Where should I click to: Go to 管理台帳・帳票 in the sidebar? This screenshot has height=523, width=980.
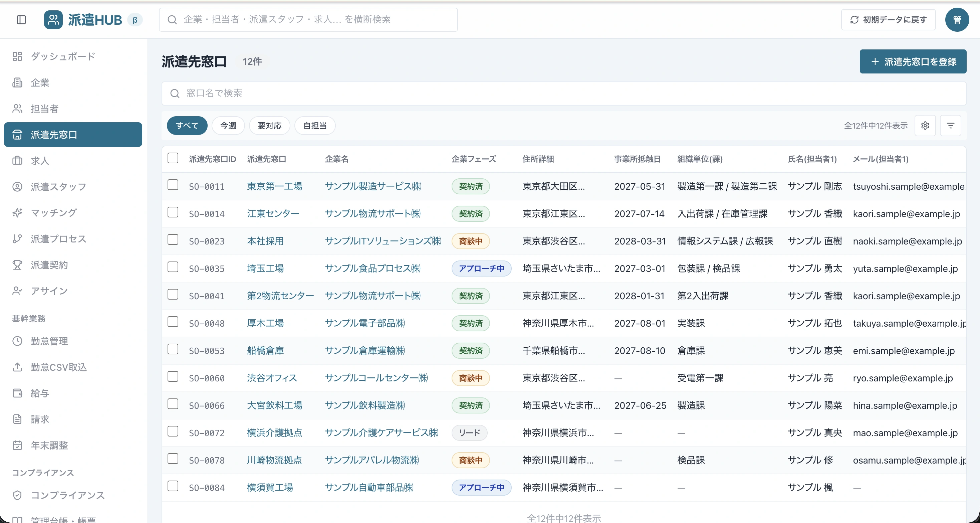coord(73,519)
